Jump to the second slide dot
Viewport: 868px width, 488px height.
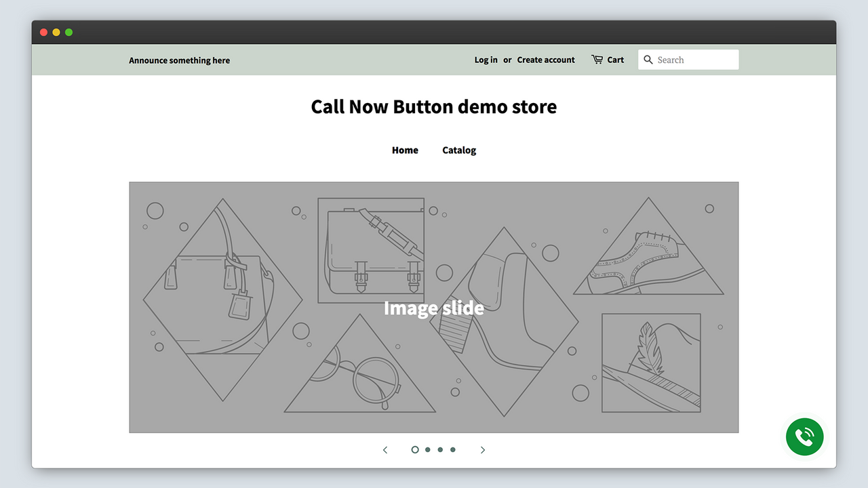pyautogui.click(x=428, y=450)
